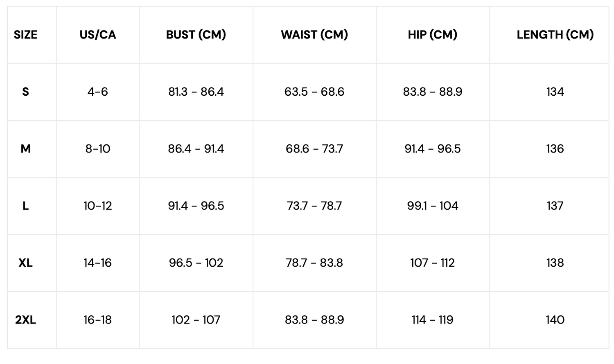
Task: Click the SIZE column header
Action: click(25, 35)
